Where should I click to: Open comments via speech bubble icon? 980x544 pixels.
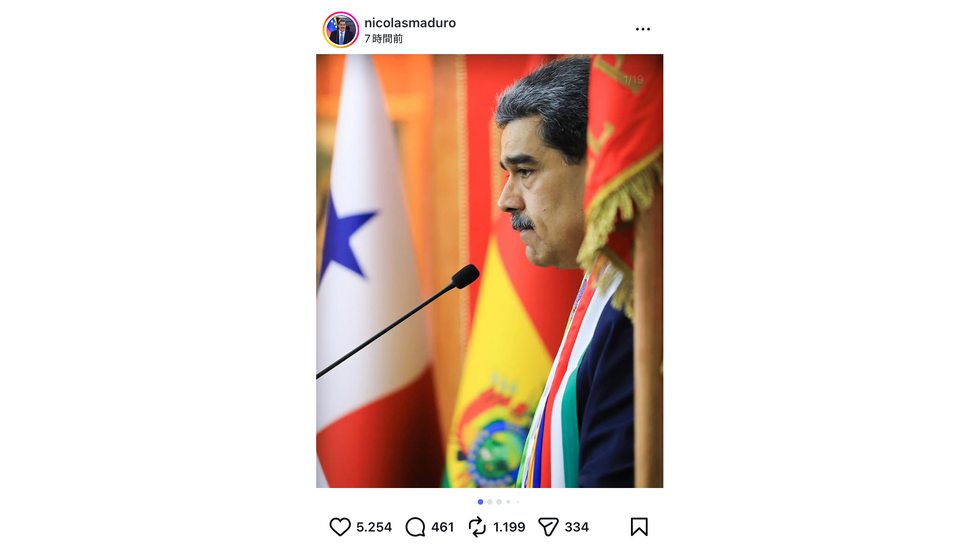(415, 527)
